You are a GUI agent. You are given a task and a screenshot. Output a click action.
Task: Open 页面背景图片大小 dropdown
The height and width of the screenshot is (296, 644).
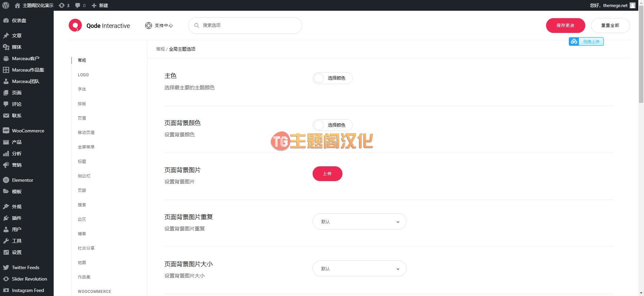(x=359, y=269)
